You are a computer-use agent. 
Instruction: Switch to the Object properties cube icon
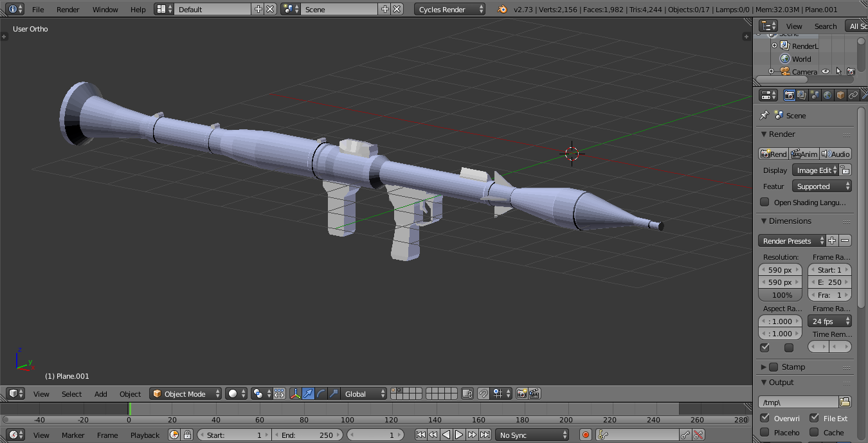click(x=840, y=95)
